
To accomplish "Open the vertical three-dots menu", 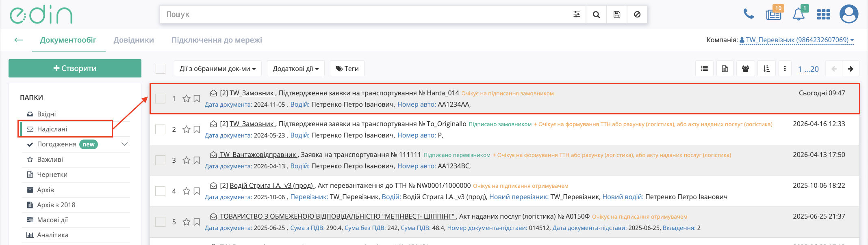I will [785, 69].
